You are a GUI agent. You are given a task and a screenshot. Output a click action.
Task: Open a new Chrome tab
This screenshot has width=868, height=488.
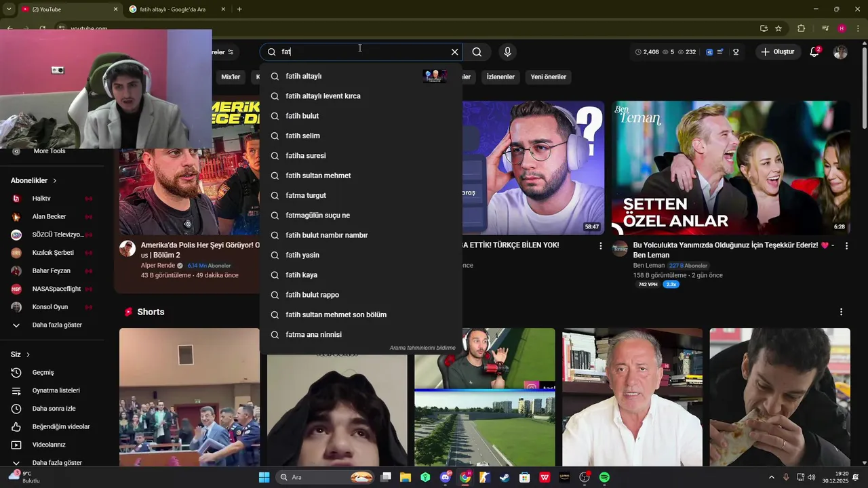point(239,9)
